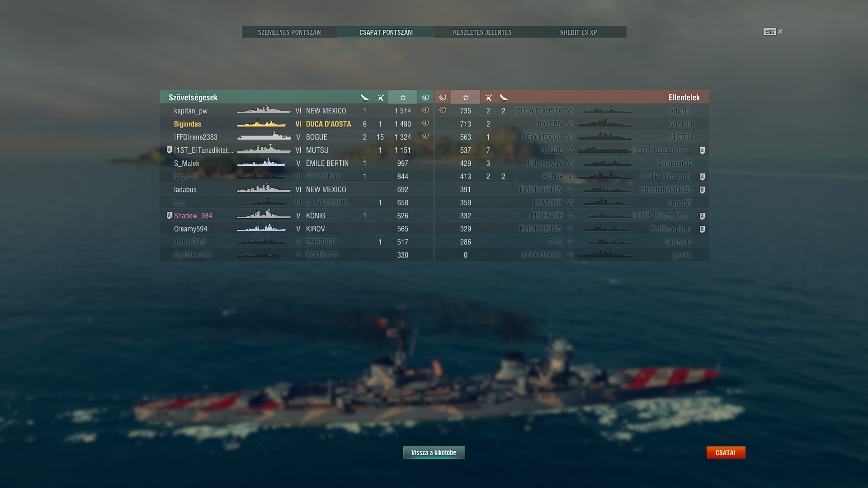Click division badge next to Shadow_934
Image resolution: width=868 pixels, height=488 pixels.
(169, 216)
